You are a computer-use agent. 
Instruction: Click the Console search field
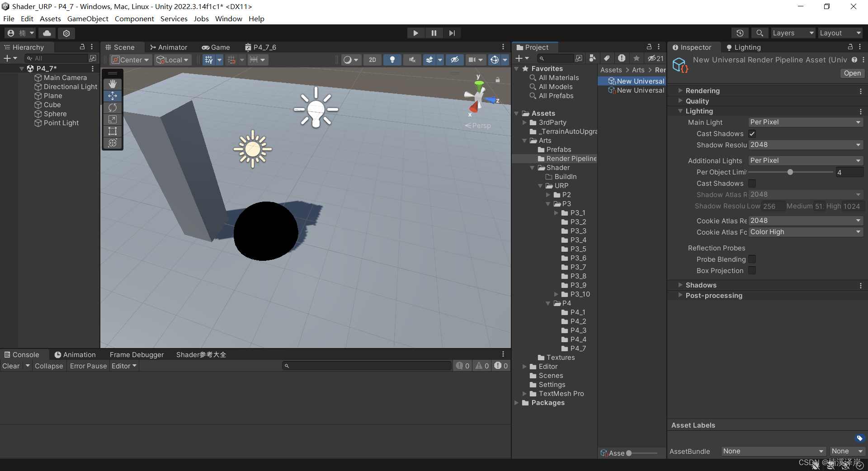pyautogui.click(x=367, y=366)
